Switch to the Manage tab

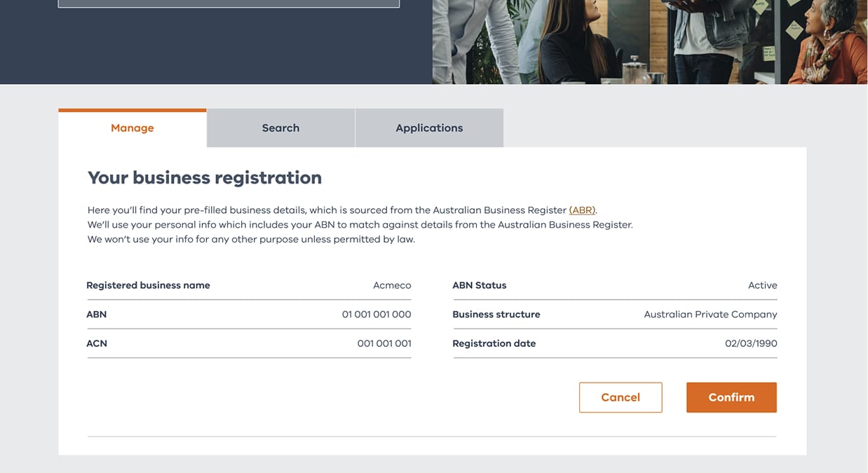click(x=133, y=128)
